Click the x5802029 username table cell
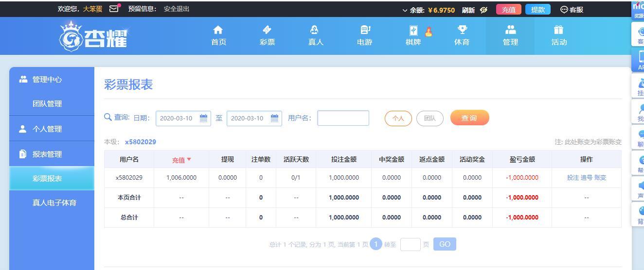This screenshot has width=644, height=270. (129, 178)
